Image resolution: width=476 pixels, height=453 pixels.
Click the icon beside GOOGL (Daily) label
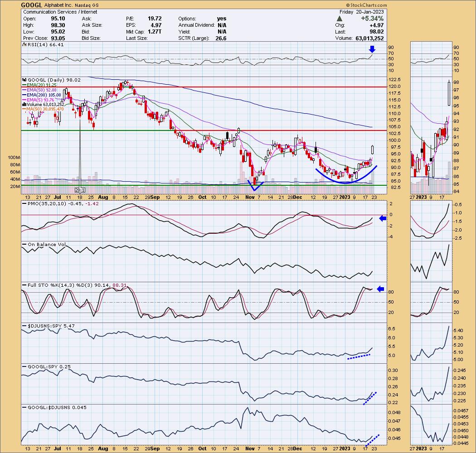(24, 80)
